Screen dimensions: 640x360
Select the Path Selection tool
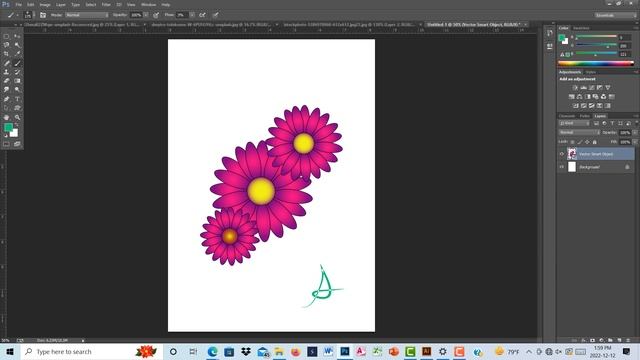click(x=6, y=108)
